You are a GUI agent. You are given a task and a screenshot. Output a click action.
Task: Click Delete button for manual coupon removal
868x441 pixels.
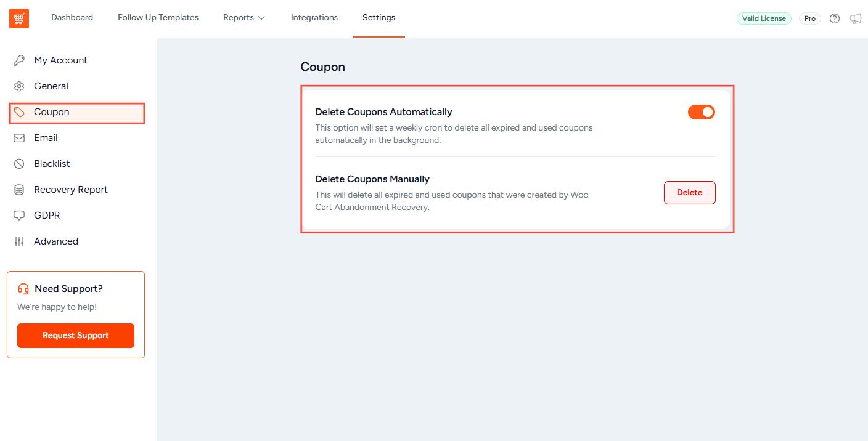[x=690, y=193]
